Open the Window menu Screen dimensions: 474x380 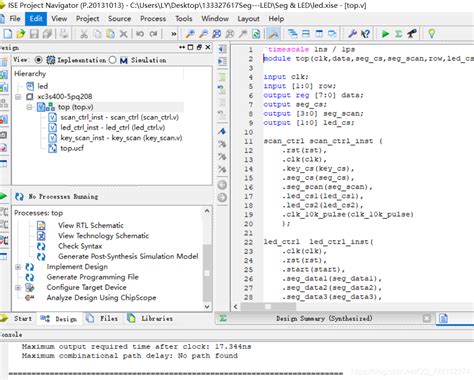pos(215,19)
